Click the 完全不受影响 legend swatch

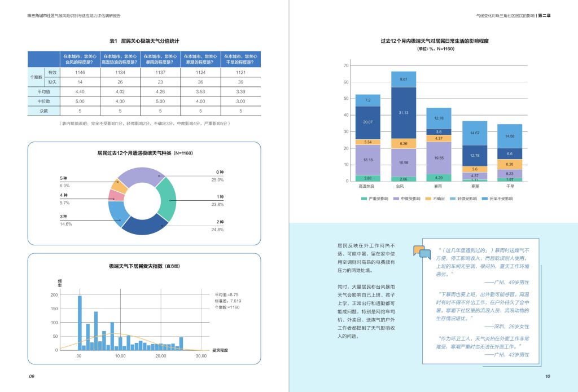click(x=484, y=199)
